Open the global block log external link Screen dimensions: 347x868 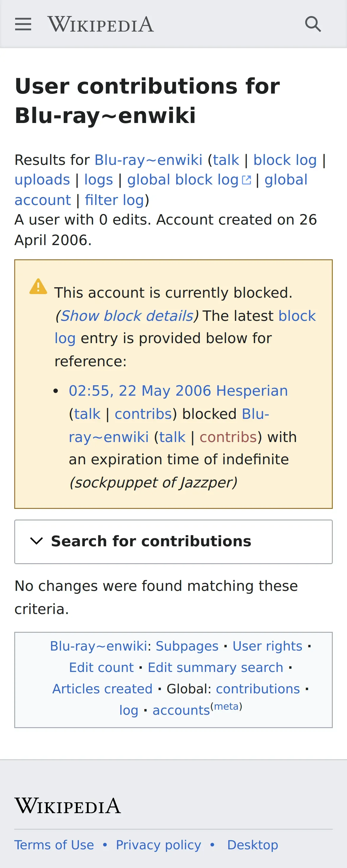189,180
